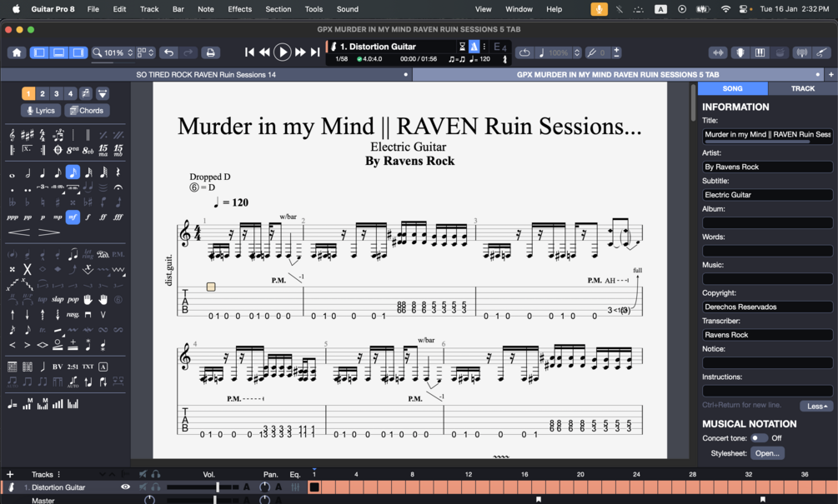The width and height of the screenshot is (838, 504).
Task: Open the Tracks options menu
Action: tap(59, 474)
